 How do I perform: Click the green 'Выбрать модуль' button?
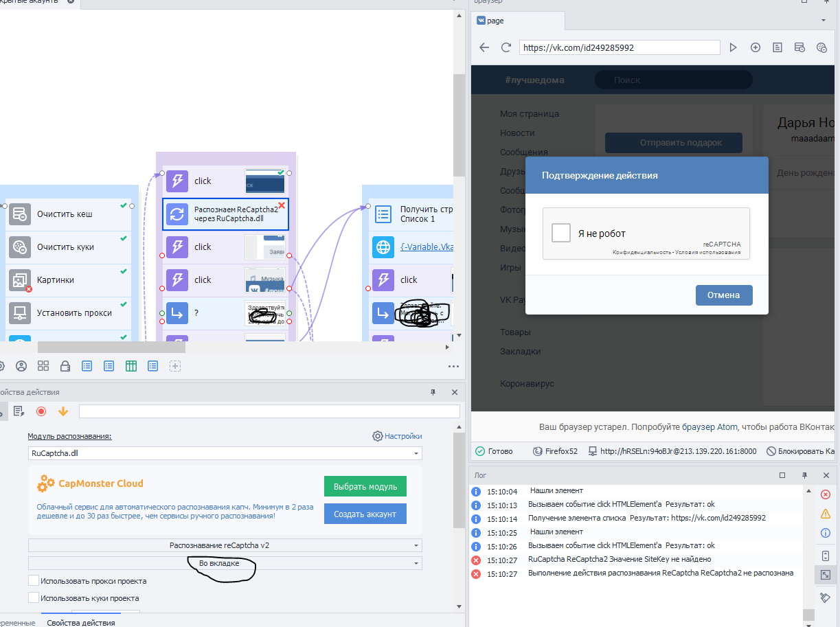click(x=365, y=486)
